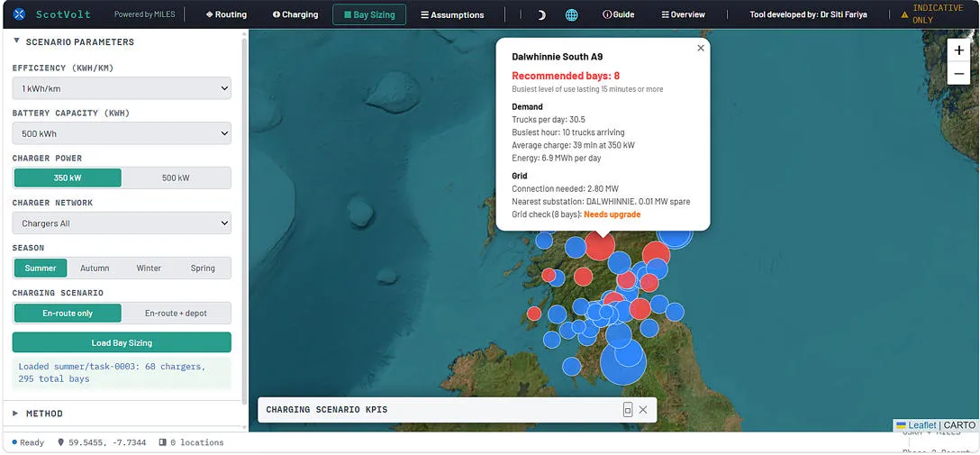
Task: Click 'Indicative Only' label
Action: [939, 14]
